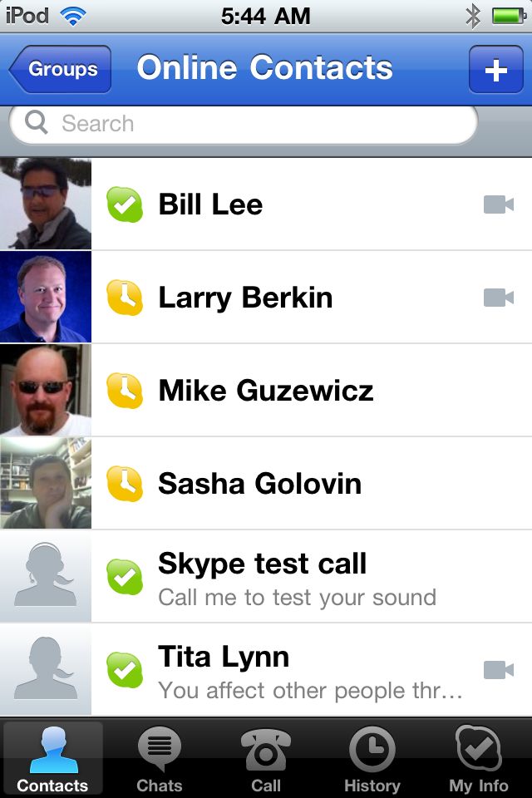Click Mike Guzewicz's away clock status icon
Image resolution: width=532 pixels, height=798 pixels.
[125, 391]
